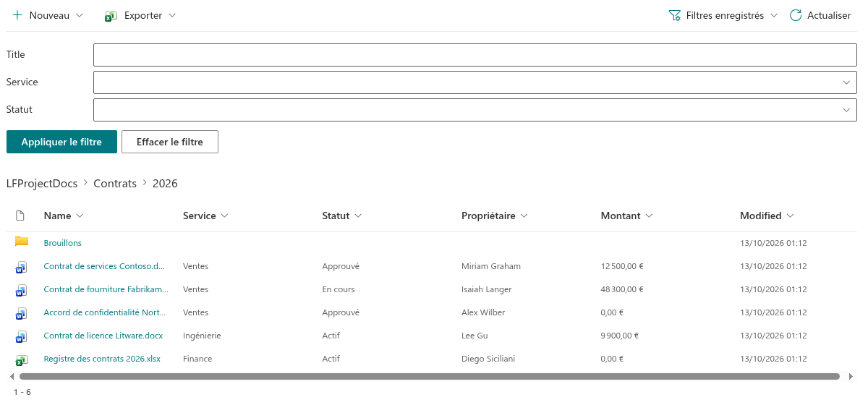Image resolution: width=868 pixels, height=405 pixels.
Task: Click the Word icon for Contrat de services Contoso
Action: [x=21, y=267]
